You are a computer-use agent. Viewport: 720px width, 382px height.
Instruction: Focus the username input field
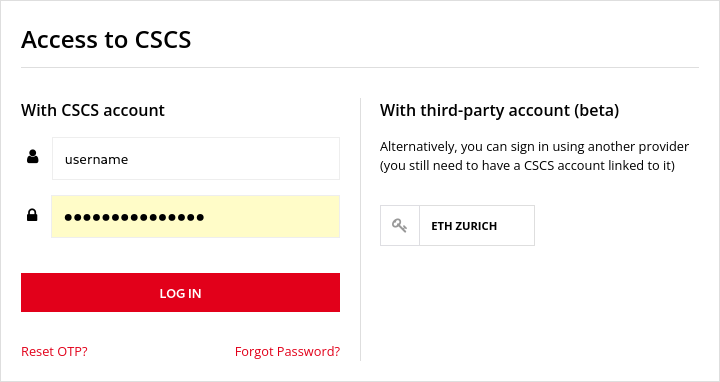pos(196,158)
